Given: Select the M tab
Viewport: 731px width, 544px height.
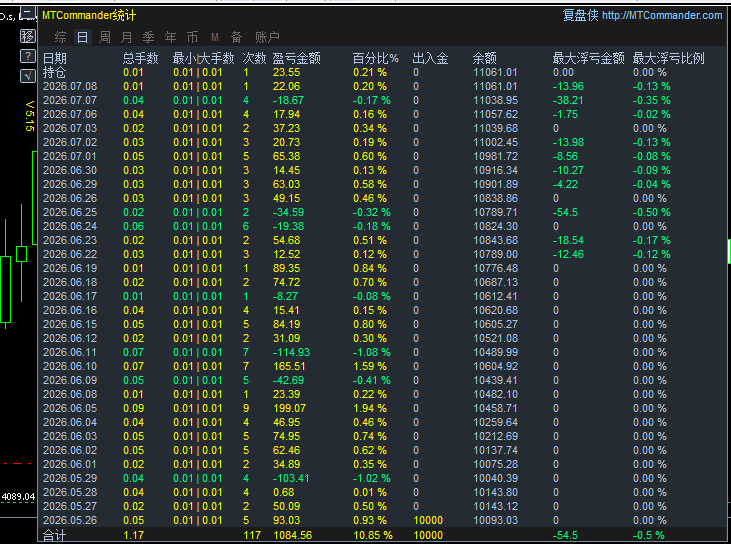Looking at the screenshot, I should tap(215, 37).
